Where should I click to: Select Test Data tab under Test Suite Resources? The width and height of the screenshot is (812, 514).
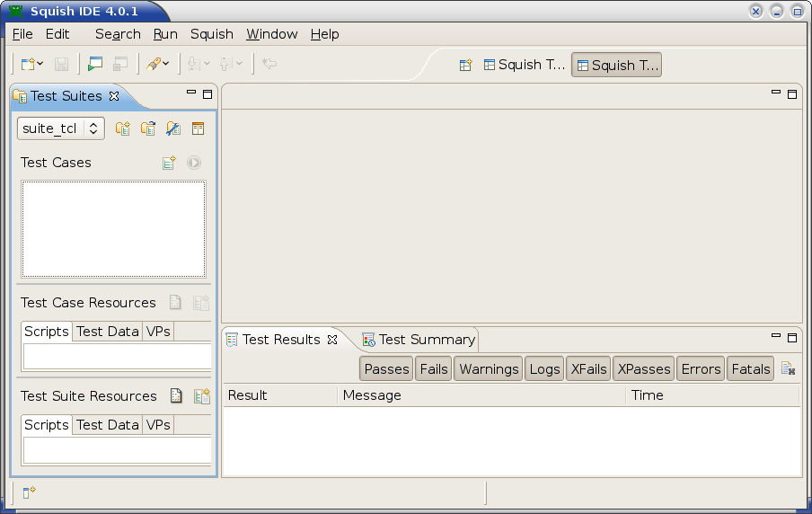[108, 425]
